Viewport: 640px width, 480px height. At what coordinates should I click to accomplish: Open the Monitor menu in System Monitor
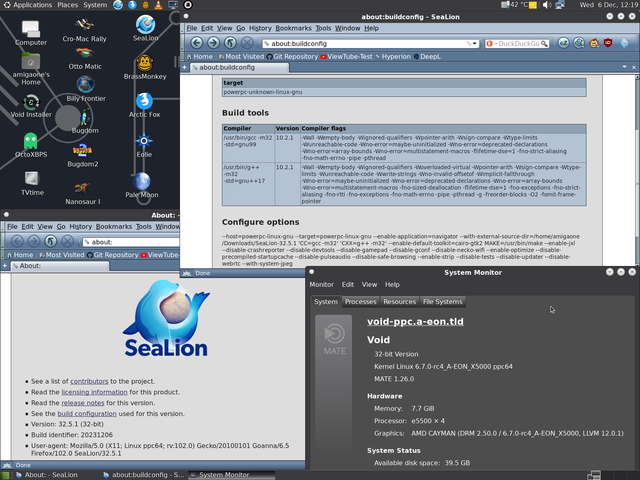(321, 284)
